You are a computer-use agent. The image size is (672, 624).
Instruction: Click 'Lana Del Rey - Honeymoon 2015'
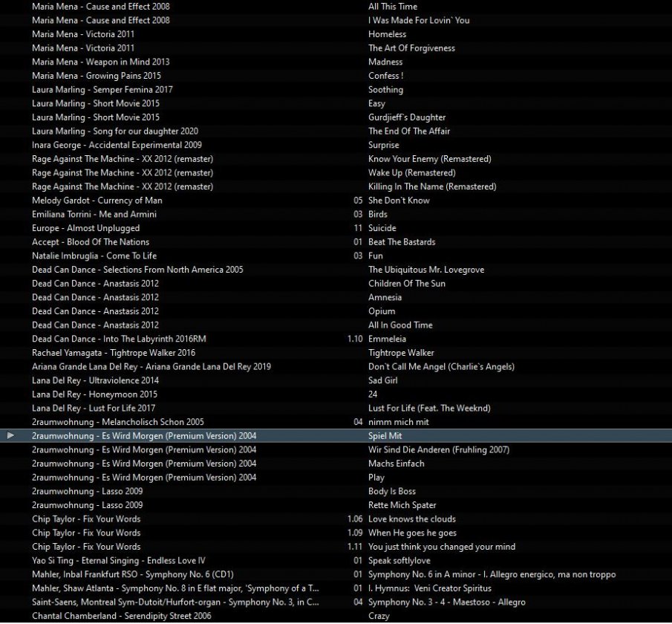point(94,394)
